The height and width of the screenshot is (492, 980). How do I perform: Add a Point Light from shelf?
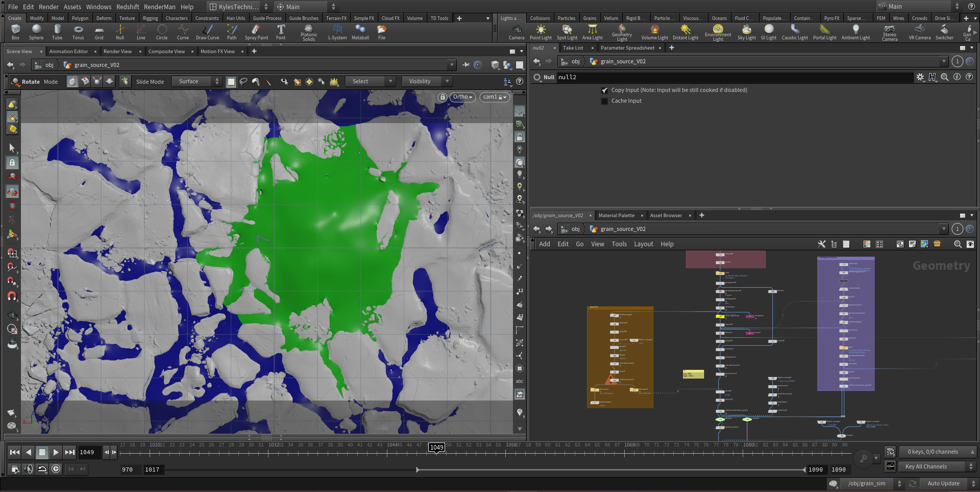tap(541, 32)
